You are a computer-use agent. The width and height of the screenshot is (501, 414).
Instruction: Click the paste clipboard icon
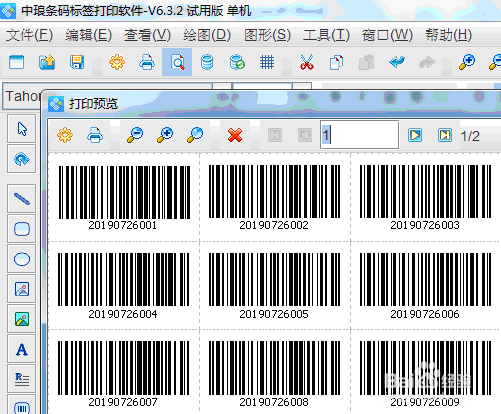point(366,62)
